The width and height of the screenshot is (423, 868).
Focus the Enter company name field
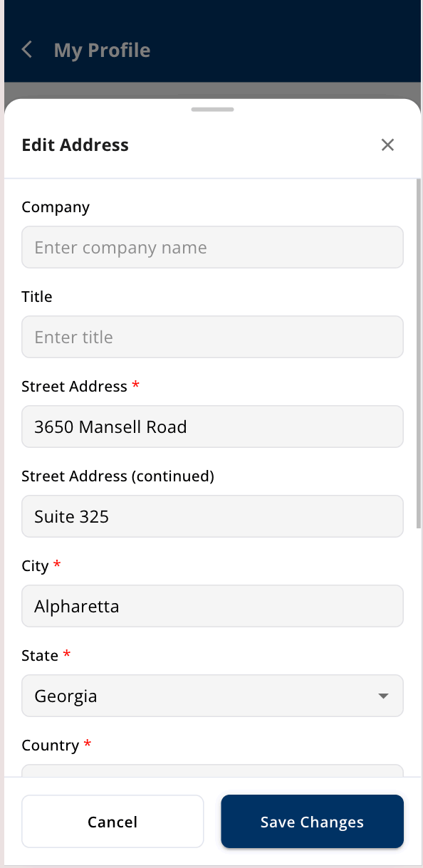212,247
